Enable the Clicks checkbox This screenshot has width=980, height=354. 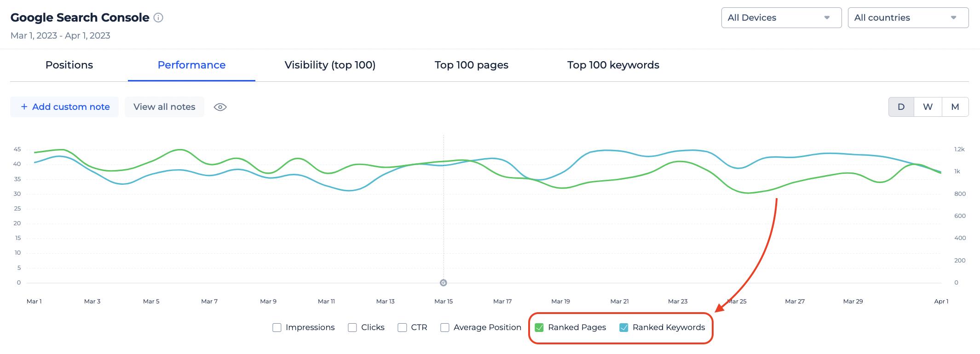(352, 327)
